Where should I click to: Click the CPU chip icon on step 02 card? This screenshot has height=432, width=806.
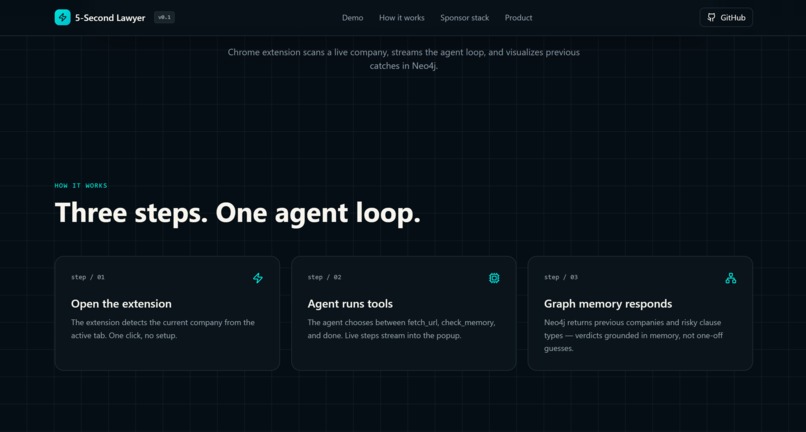(x=494, y=278)
